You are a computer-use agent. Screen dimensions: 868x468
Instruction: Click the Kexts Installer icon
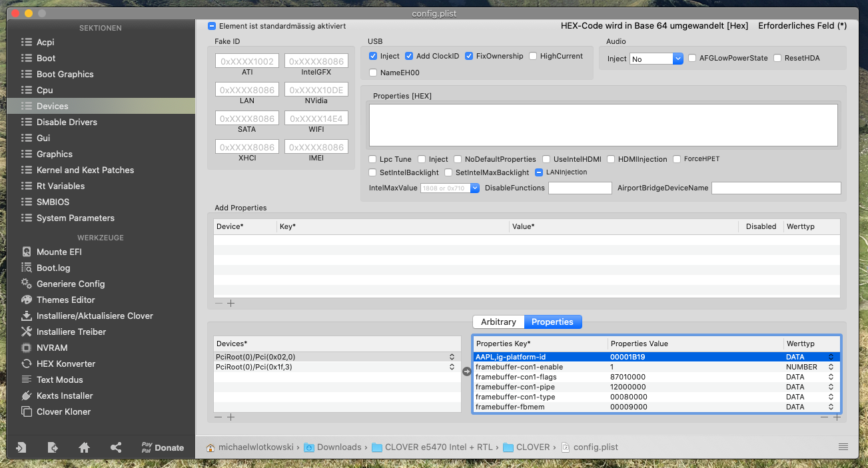click(x=27, y=395)
